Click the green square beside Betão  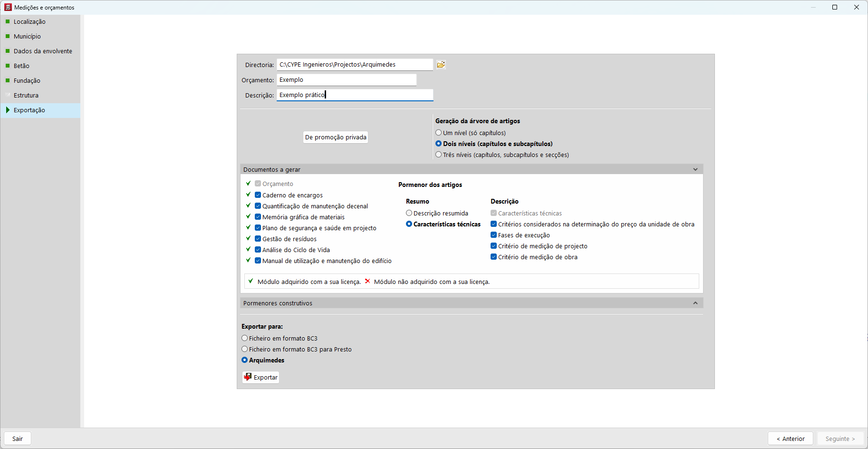point(8,66)
